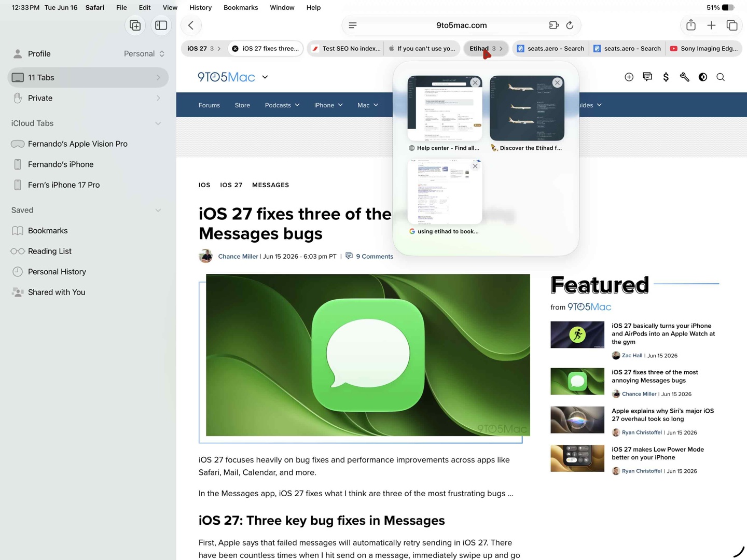This screenshot has height=560, width=747.
Task: Select the 11 Tabs group
Action: coord(88,77)
